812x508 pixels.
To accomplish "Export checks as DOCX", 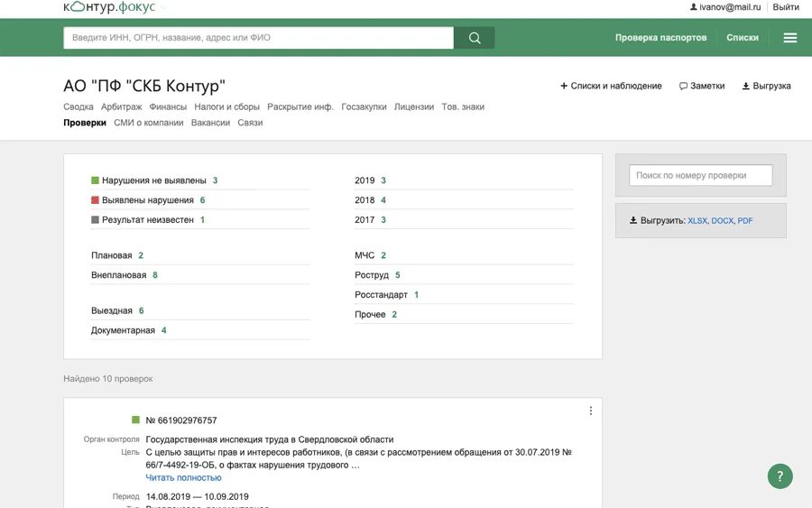I will click(723, 220).
